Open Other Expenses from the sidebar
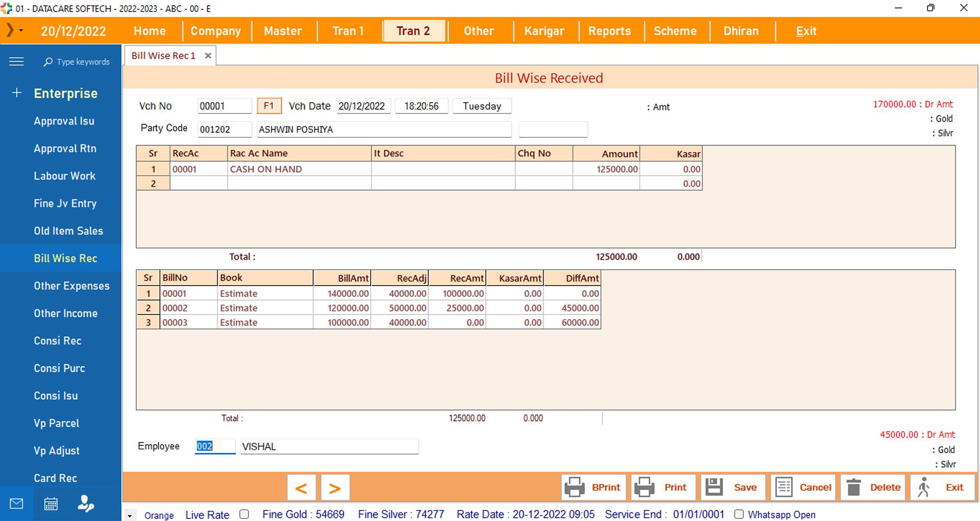 [x=61, y=286]
